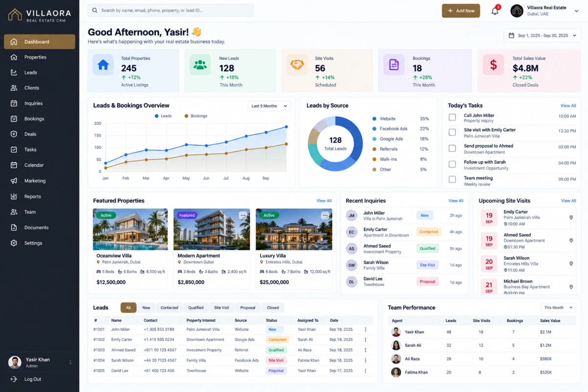Viewport: 588px width, 392px height.
Task: Open the This Month team performance dropdown
Action: point(559,308)
